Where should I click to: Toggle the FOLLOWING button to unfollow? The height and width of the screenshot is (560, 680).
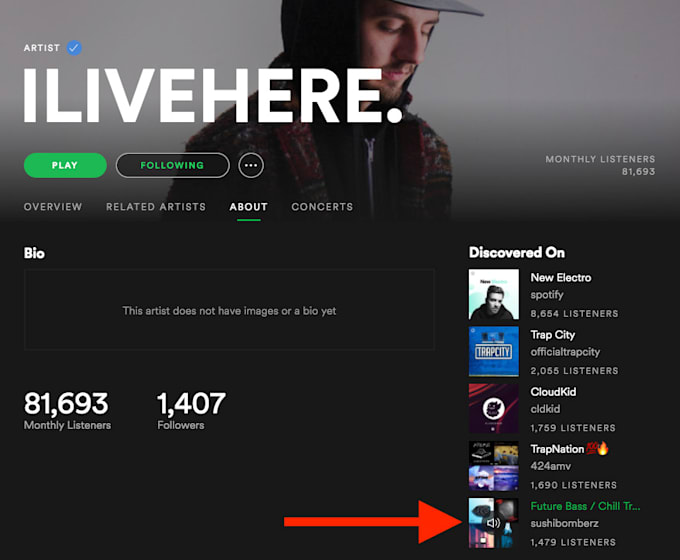(173, 165)
